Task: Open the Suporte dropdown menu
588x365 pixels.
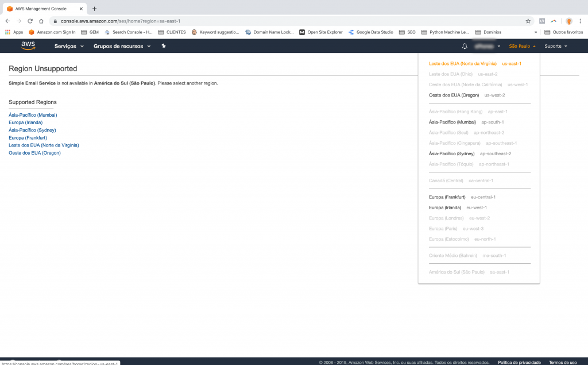Action: pos(556,46)
